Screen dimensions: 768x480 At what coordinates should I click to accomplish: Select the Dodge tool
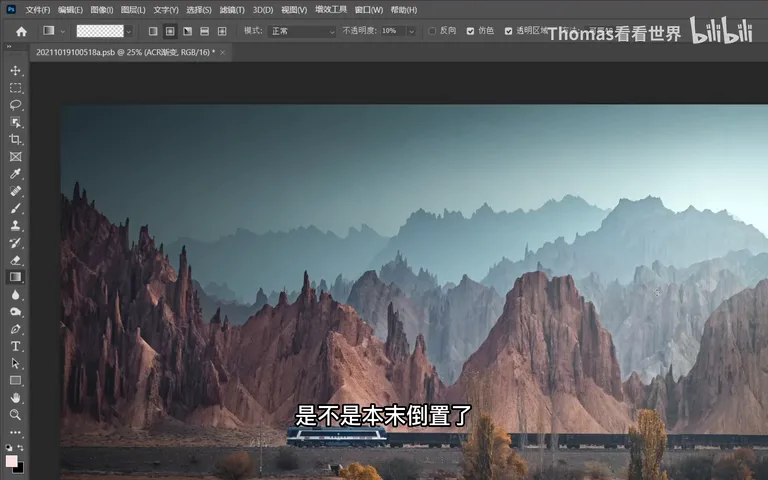15,312
